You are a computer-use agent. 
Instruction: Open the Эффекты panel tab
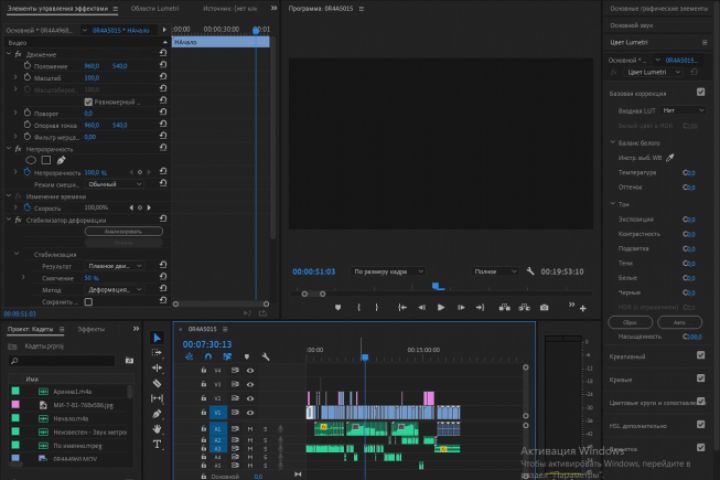coord(91,328)
